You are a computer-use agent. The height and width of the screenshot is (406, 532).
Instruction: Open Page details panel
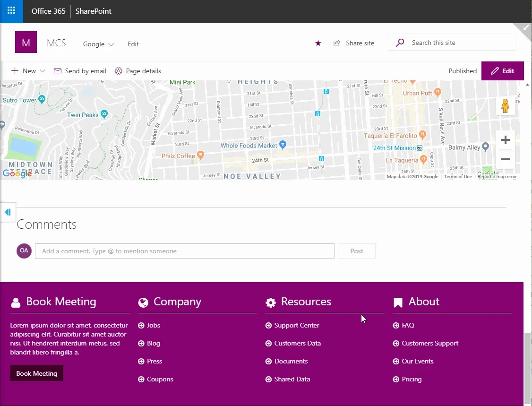pos(137,71)
